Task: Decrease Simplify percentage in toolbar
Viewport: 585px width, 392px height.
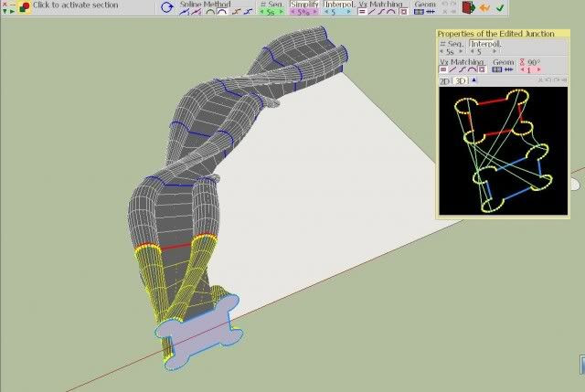Action: 292,12
